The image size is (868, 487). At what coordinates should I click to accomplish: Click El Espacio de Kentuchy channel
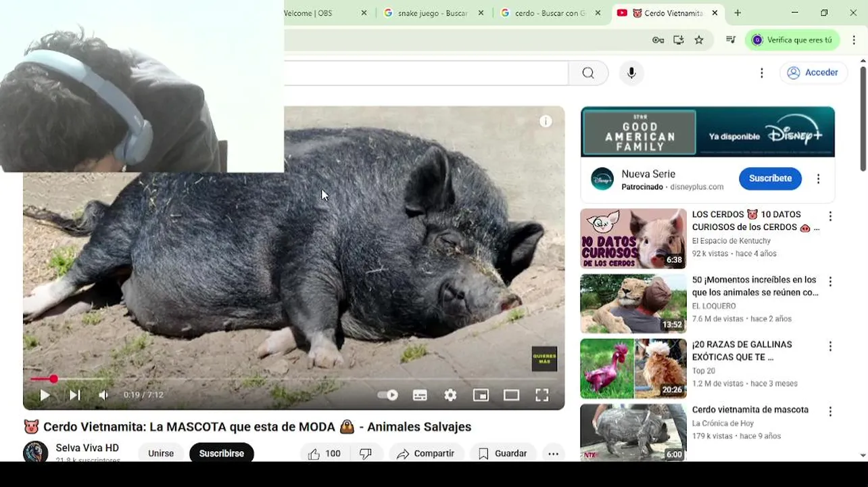click(731, 241)
